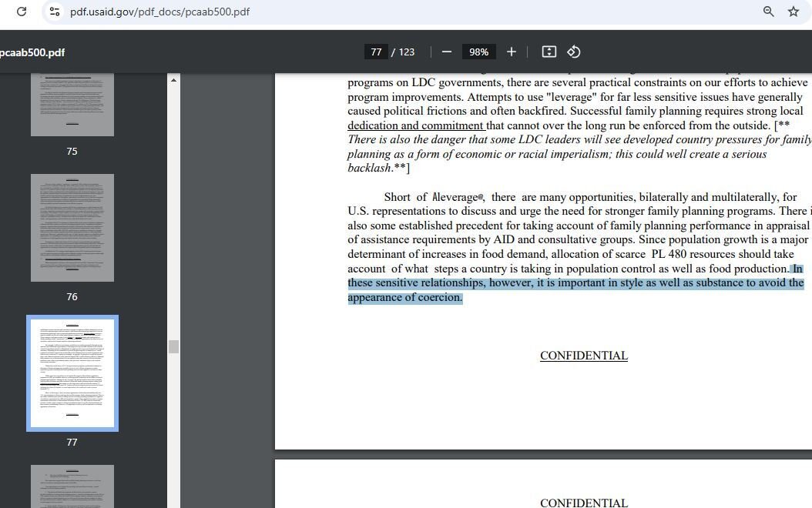Click the total page count 123
812x508 pixels.
407,52
